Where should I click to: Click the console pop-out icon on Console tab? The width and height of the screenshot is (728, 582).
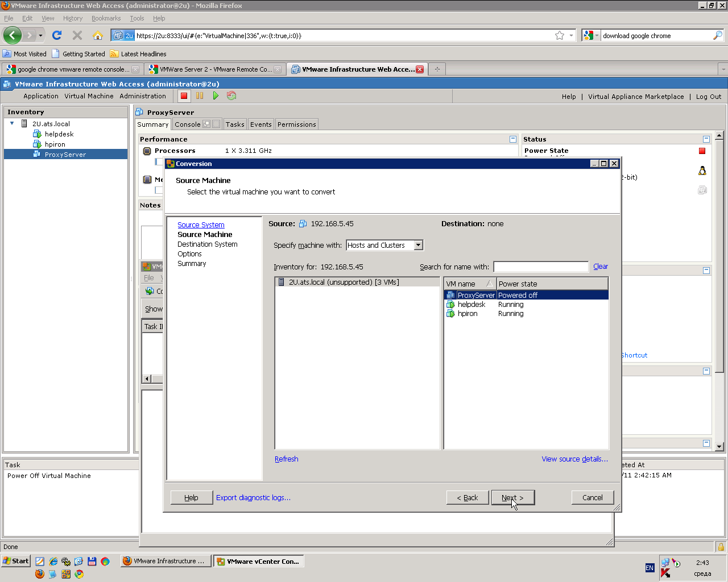206,124
